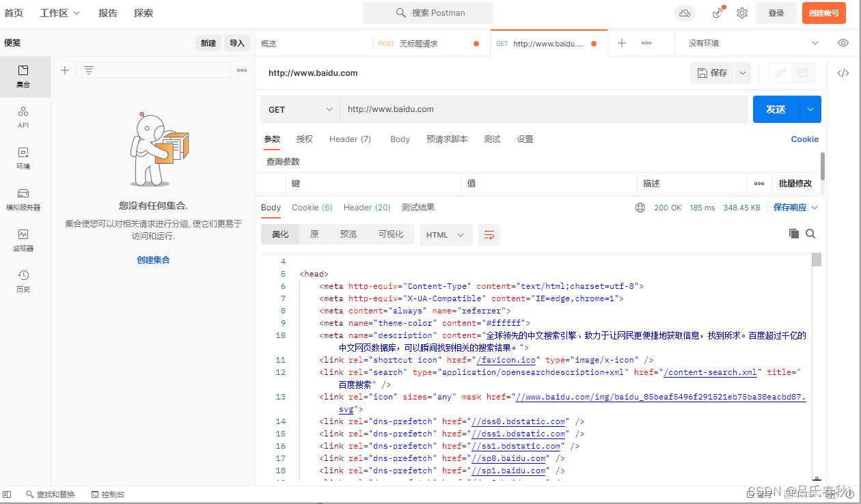This screenshot has height=504, width=861.
Task: Open the GET method dropdown
Action: coord(300,109)
